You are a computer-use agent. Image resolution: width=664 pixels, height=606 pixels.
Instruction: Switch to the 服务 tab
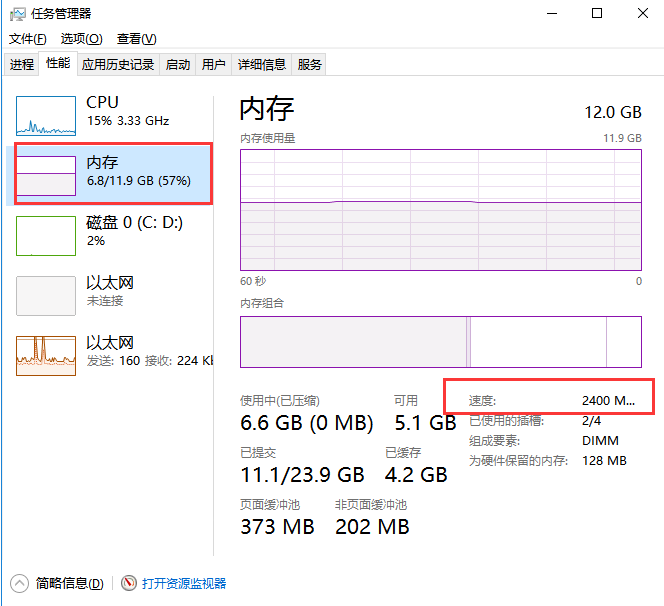coord(310,65)
